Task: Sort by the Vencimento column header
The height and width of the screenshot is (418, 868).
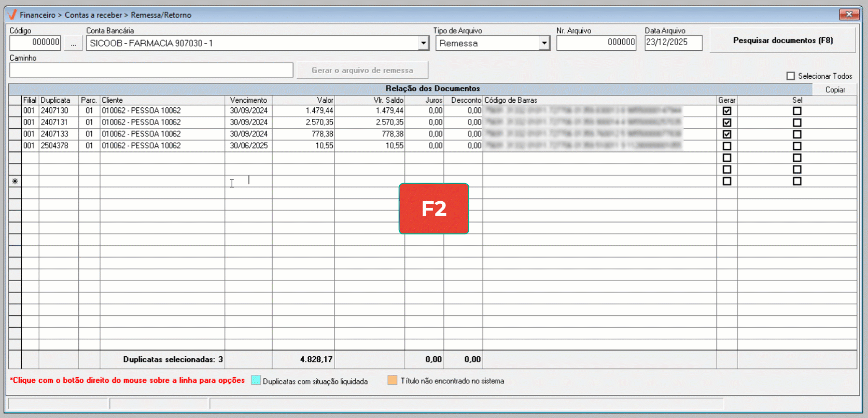Action: [248, 100]
